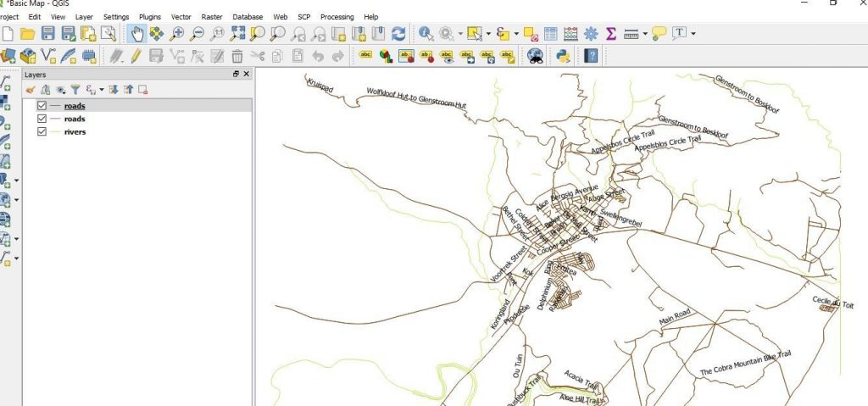Click the Save Project floppy icon
This screenshot has width=868, height=406.
(x=48, y=34)
